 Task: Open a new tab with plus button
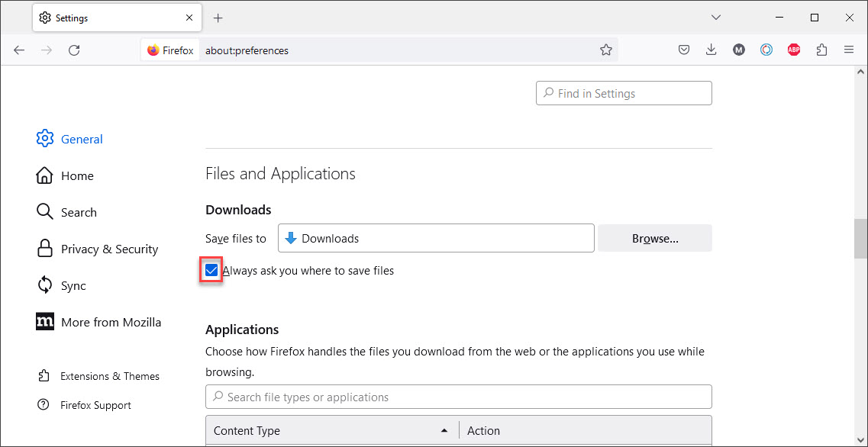coord(218,18)
